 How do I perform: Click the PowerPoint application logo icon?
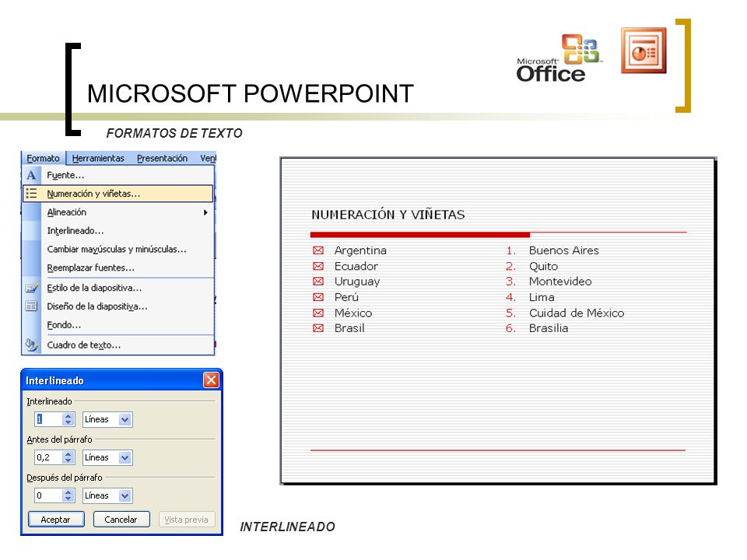pyautogui.click(x=644, y=51)
